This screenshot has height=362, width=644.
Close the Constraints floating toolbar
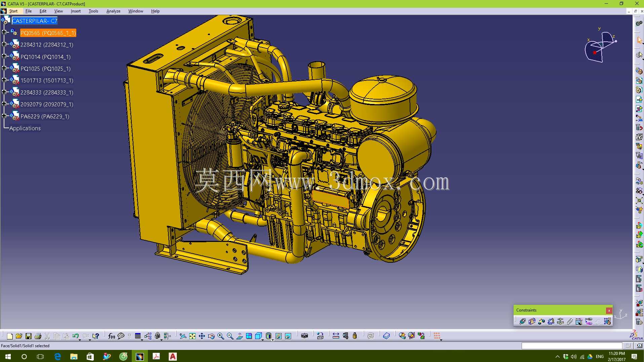[x=609, y=311]
